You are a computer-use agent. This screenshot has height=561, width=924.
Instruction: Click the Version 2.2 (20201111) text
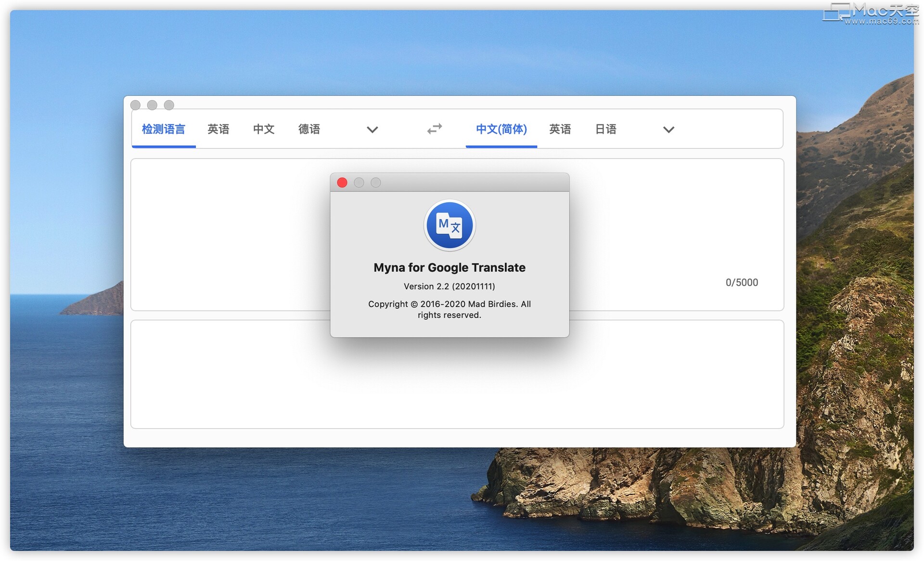pos(449,287)
